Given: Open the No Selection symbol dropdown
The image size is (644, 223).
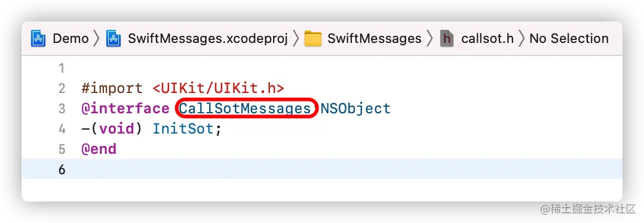Looking at the screenshot, I should pyautogui.click(x=569, y=39).
